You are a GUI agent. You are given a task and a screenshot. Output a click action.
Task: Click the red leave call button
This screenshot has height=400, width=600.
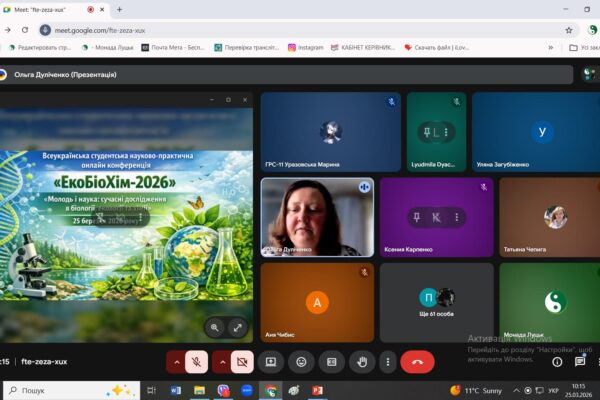click(417, 361)
